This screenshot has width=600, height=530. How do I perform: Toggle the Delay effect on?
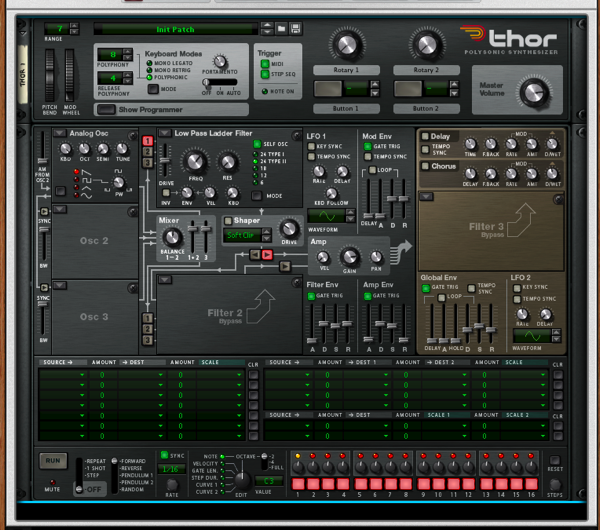point(425,136)
